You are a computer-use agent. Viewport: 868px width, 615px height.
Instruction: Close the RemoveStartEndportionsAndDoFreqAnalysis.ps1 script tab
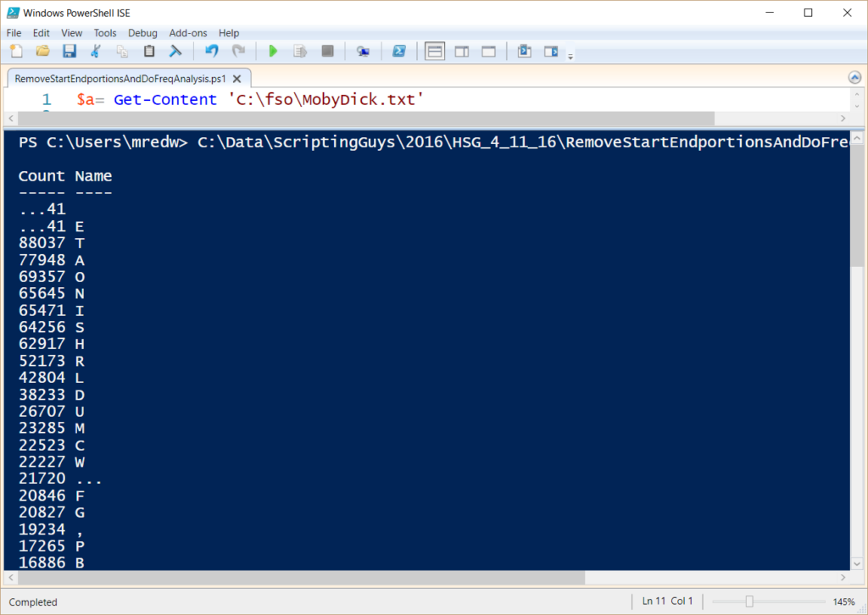coord(237,79)
